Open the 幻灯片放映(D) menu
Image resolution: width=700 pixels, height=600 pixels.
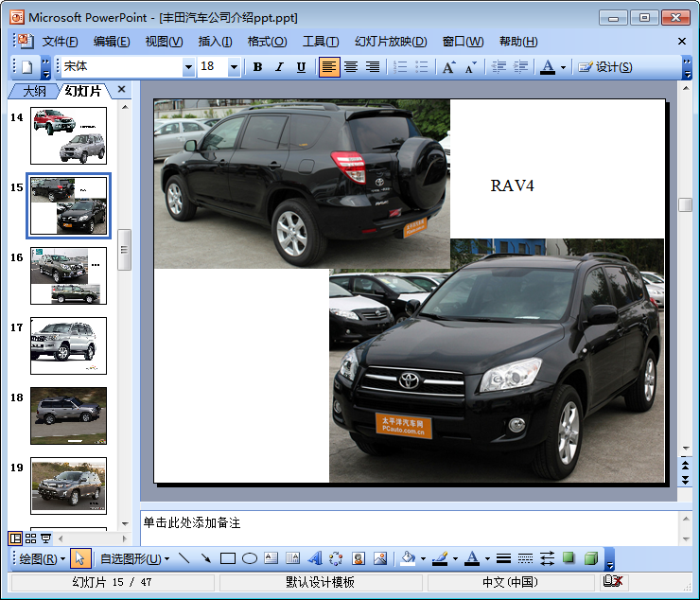pos(391,42)
